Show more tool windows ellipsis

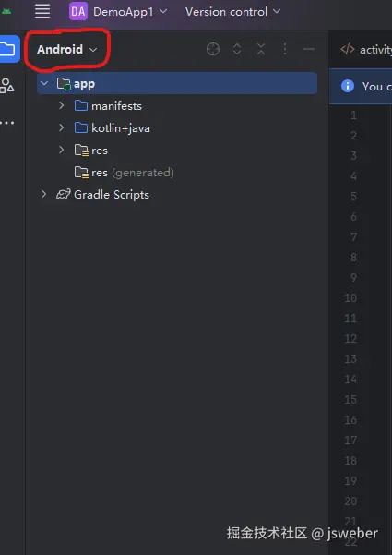click(x=7, y=123)
